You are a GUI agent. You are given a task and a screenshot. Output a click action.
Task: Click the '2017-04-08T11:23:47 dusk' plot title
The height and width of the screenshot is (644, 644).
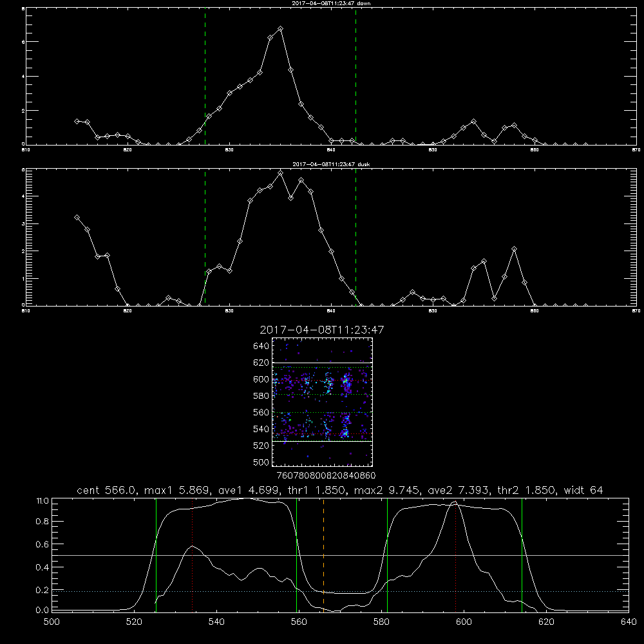[x=331, y=164]
